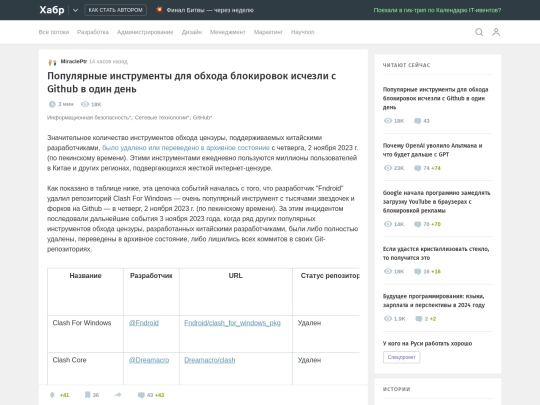Click views eye icon of the стекло article
The image size is (540, 405).
(388, 271)
